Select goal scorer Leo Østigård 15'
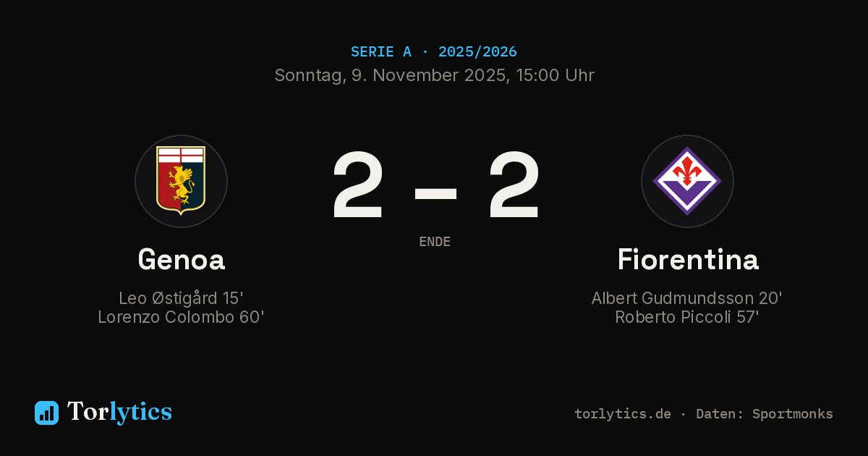 [181, 298]
